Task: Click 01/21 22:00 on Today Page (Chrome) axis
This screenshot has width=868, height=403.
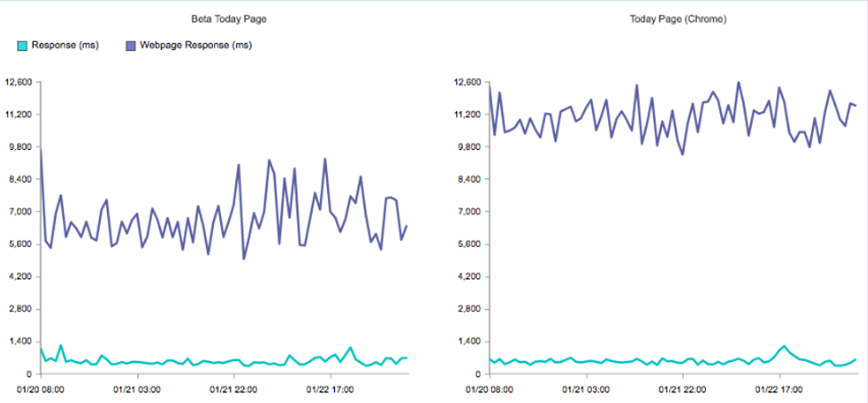Action: [683, 389]
